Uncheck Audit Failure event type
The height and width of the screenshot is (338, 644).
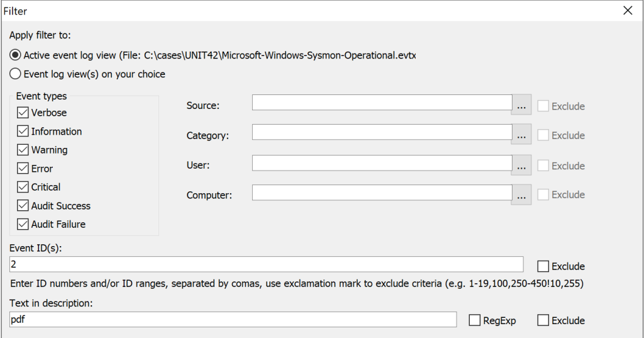(x=23, y=224)
